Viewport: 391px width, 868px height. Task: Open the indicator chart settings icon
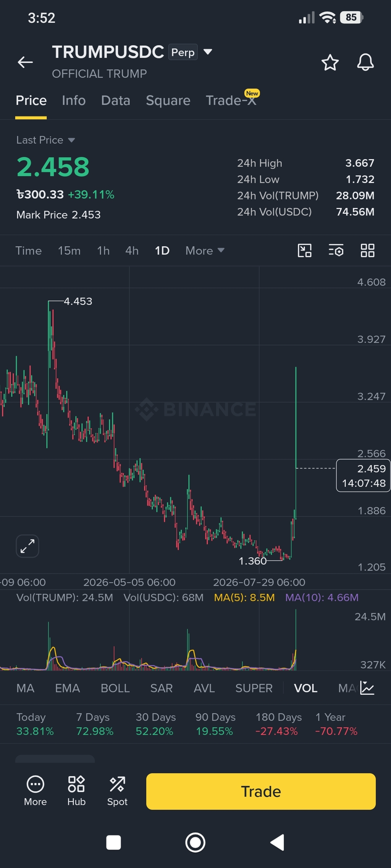tap(367, 688)
